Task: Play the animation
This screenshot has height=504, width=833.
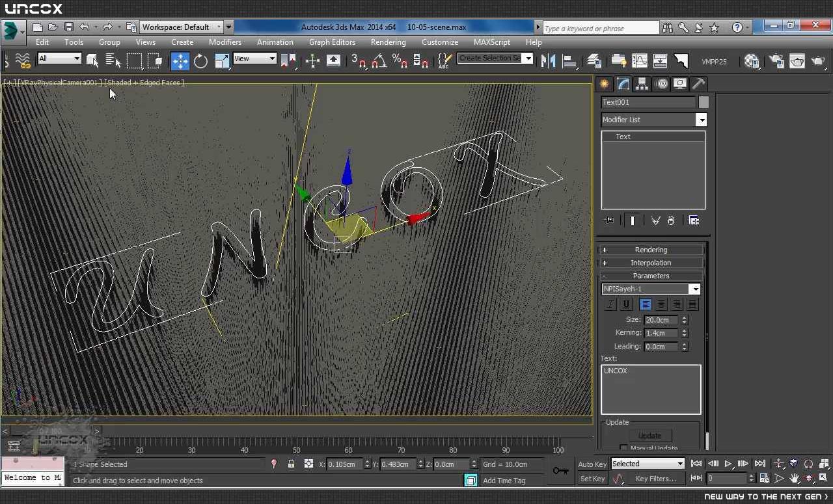Action: coord(728,464)
